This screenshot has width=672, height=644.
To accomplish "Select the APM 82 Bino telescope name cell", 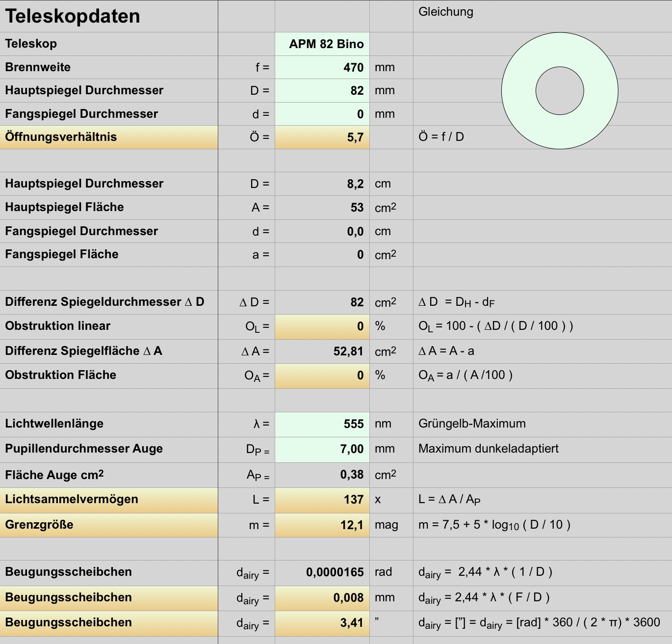I will point(322,44).
